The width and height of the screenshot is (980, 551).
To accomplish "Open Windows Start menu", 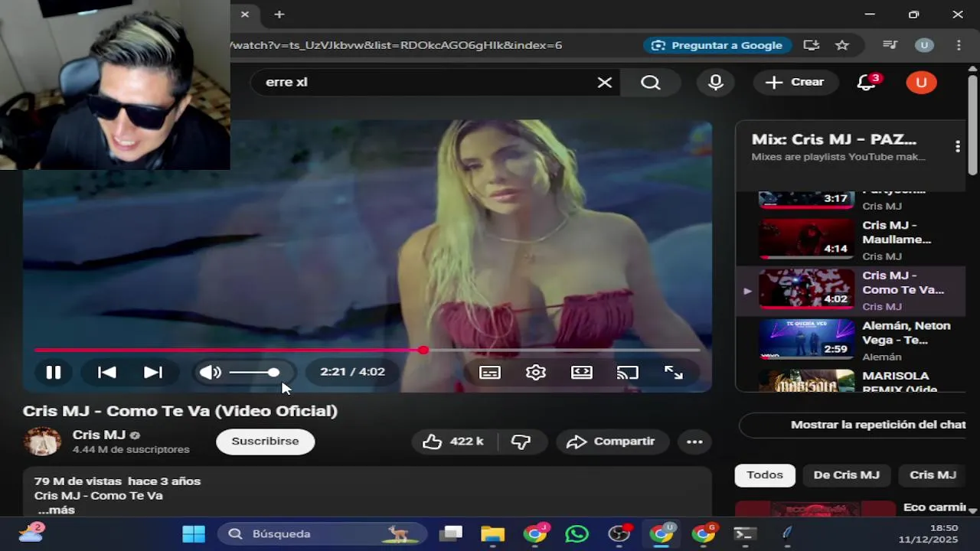I will [194, 534].
